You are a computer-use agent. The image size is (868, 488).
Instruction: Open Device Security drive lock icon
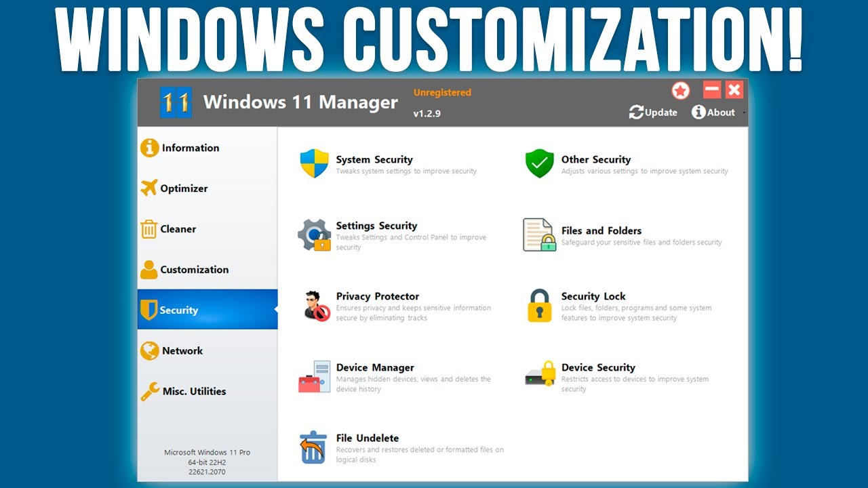[x=540, y=374]
